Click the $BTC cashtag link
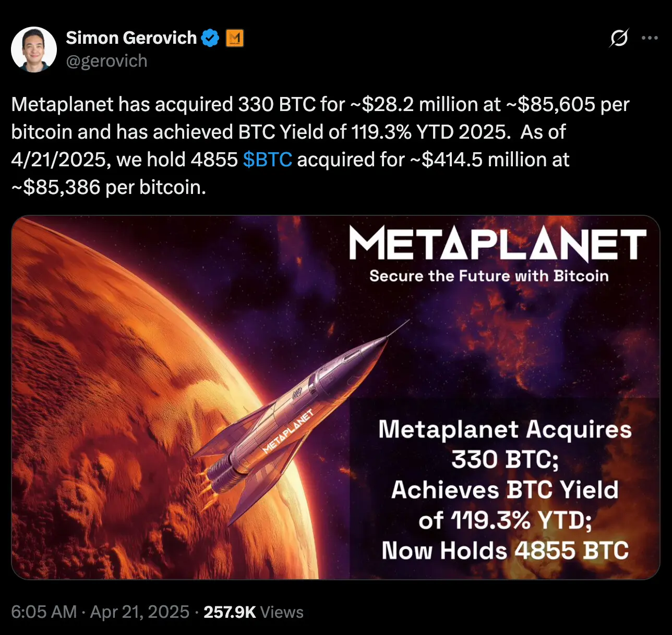672x635 pixels. [x=267, y=160]
